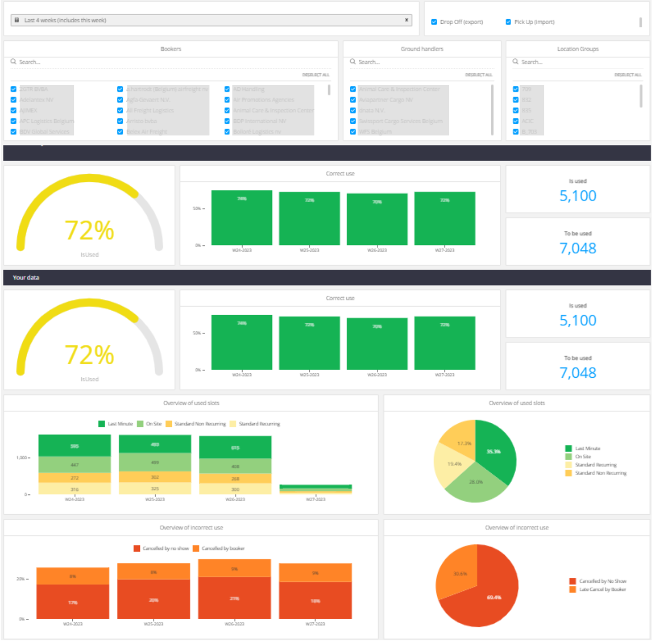This screenshot has width=653, height=644.
Task: Click the Ground handlers list scrollbar
Action: click(492, 110)
